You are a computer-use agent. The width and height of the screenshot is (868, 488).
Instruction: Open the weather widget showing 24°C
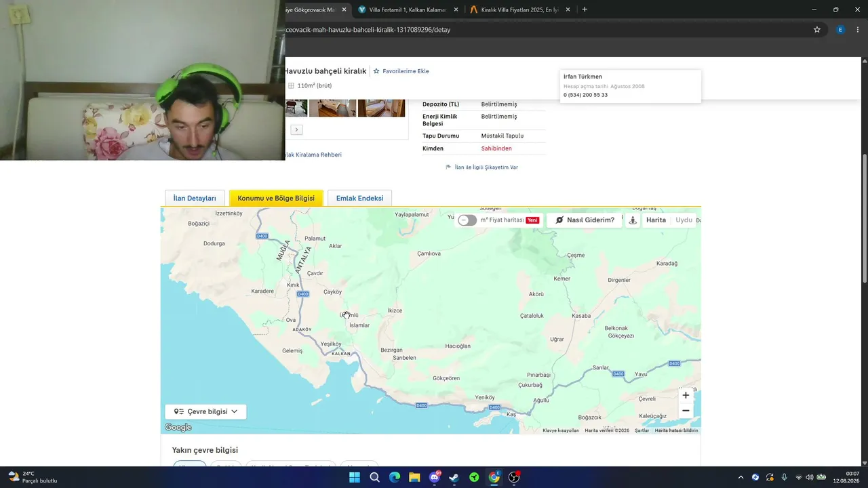coord(33,477)
